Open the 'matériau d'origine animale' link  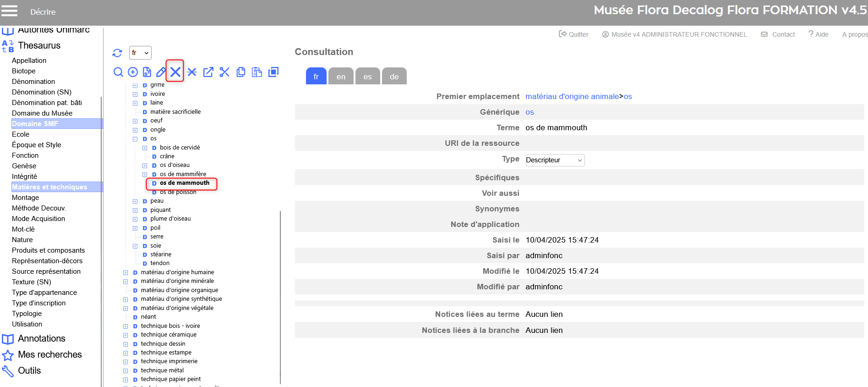pyautogui.click(x=572, y=96)
